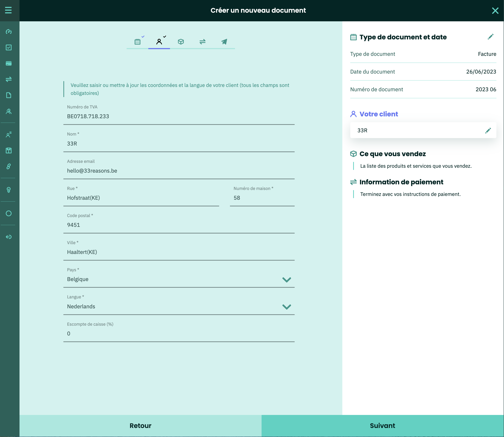Click the checkmark tasks sidebar icon
Image resolution: width=504 pixels, height=437 pixels.
click(9, 48)
